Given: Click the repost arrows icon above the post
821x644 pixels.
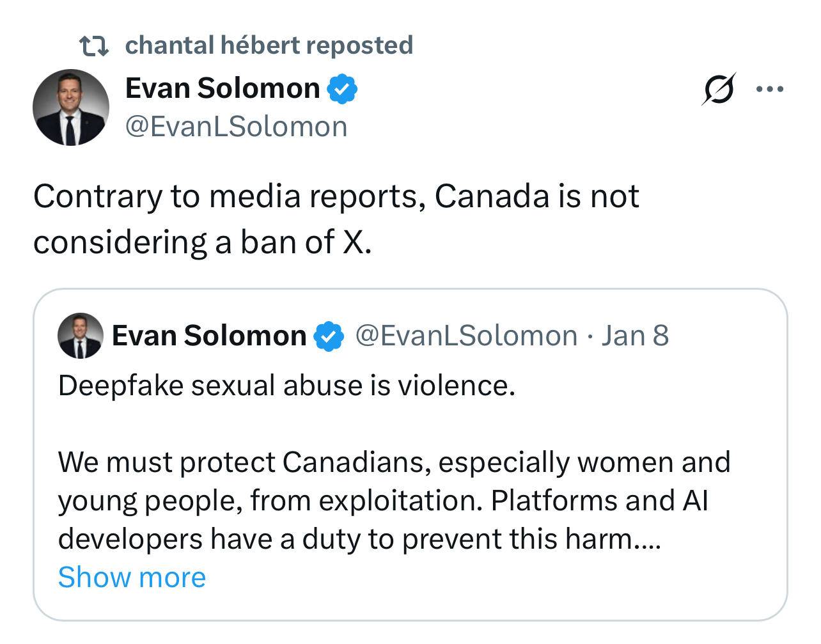Looking at the screenshot, I should tap(93, 46).
